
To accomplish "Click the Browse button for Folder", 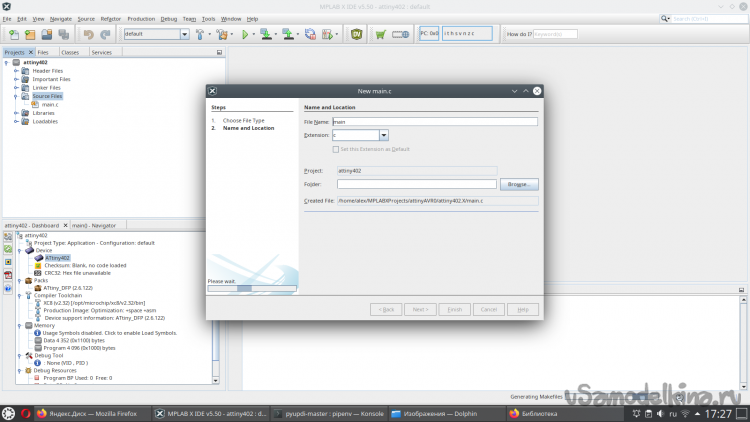I will [519, 184].
